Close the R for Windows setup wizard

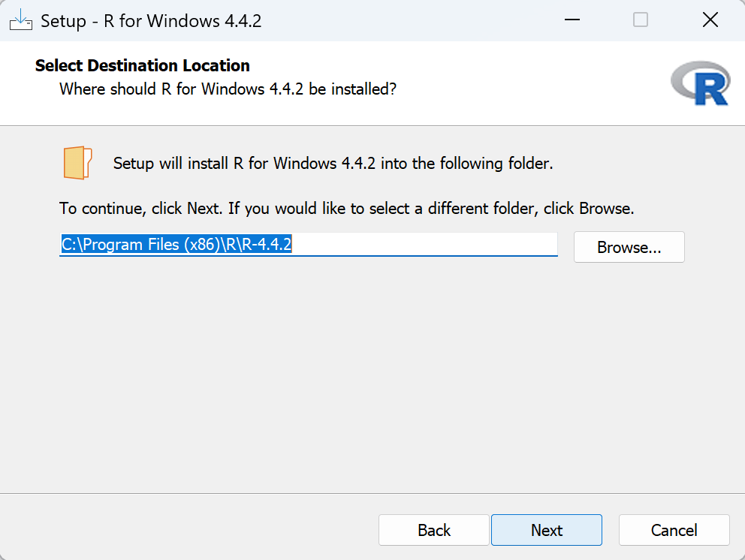[x=710, y=20]
